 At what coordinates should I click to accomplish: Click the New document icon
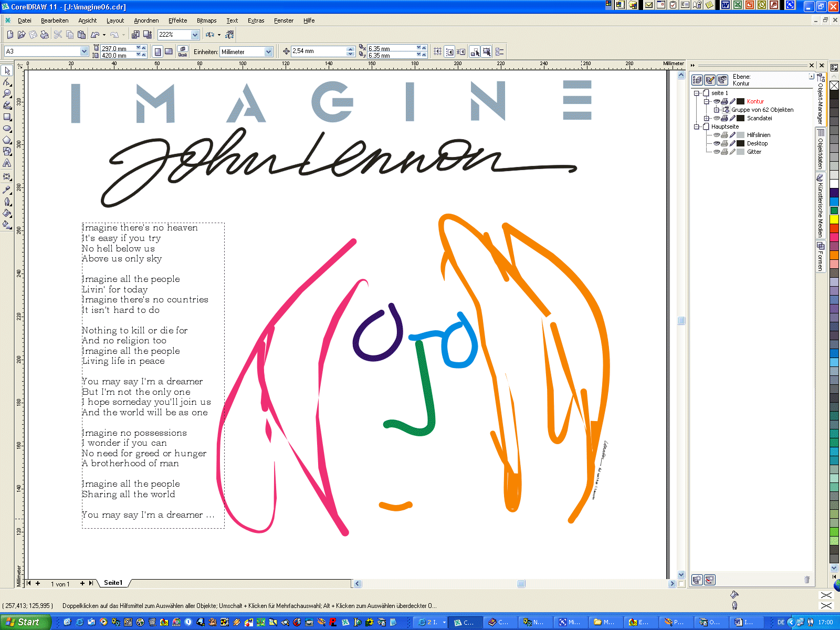point(10,35)
